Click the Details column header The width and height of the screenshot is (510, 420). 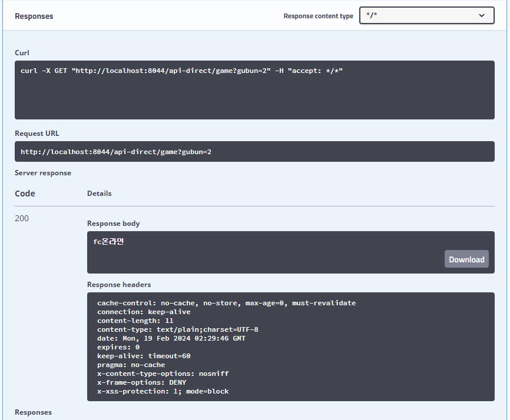click(99, 194)
